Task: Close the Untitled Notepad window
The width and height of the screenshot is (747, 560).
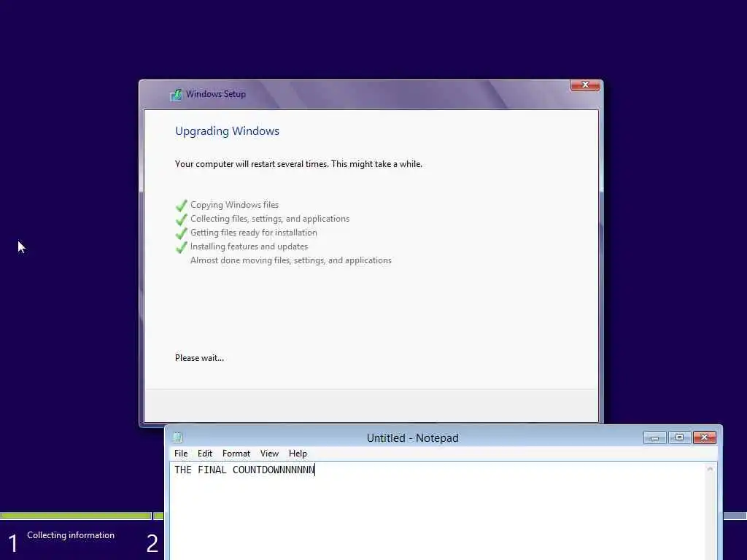Action: (x=704, y=437)
